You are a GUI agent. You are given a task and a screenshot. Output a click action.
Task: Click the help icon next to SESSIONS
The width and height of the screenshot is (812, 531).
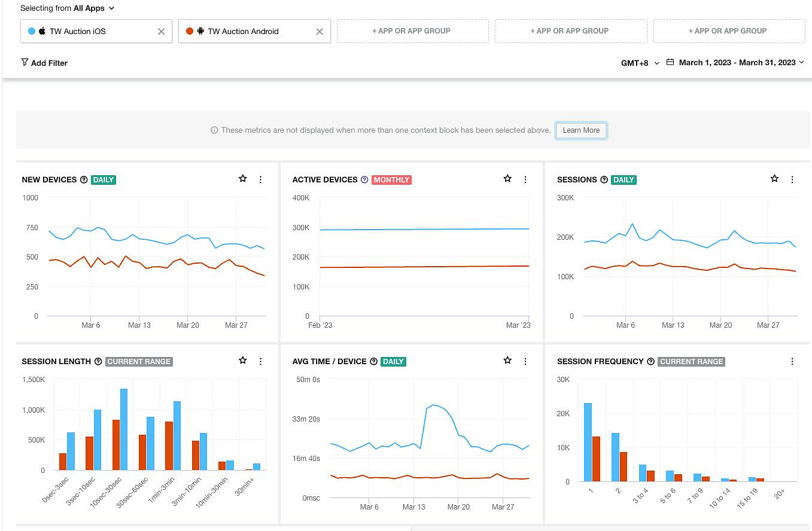click(x=604, y=179)
